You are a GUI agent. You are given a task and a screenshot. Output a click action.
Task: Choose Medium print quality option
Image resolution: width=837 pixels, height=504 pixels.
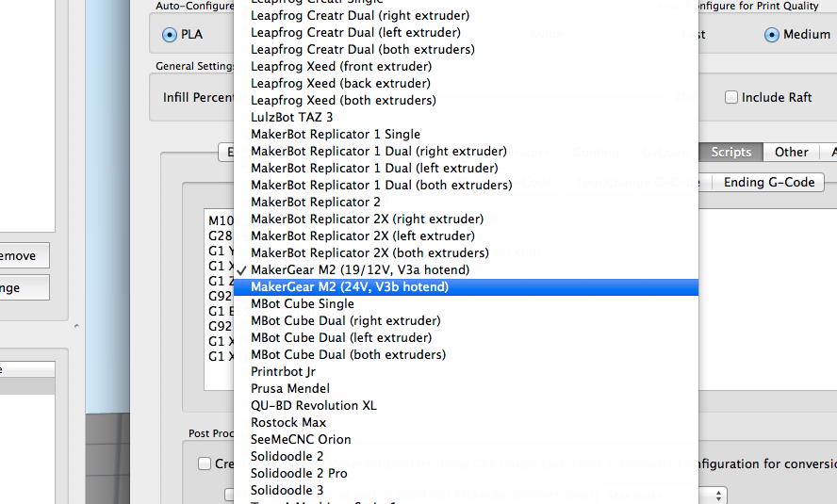(772, 35)
